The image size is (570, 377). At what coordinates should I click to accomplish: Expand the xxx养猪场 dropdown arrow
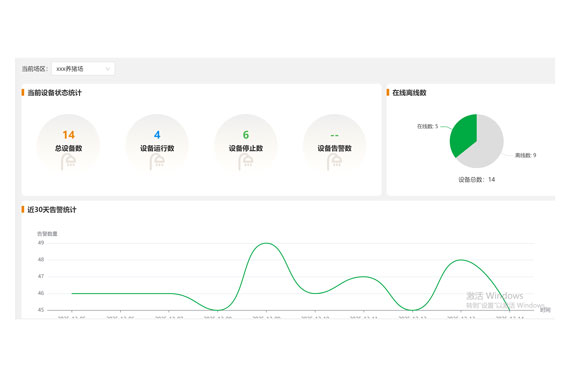click(x=108, y=69)
